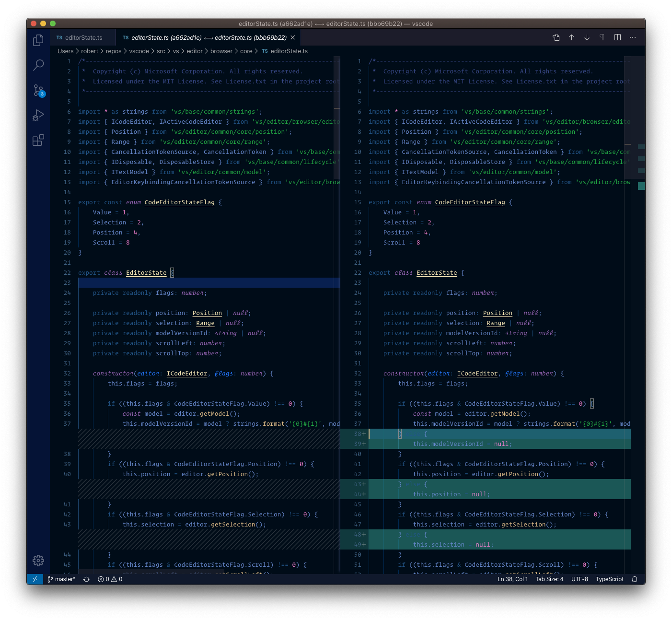
Task: Click editor breadcrumb segment
Action: click(195, 51)
